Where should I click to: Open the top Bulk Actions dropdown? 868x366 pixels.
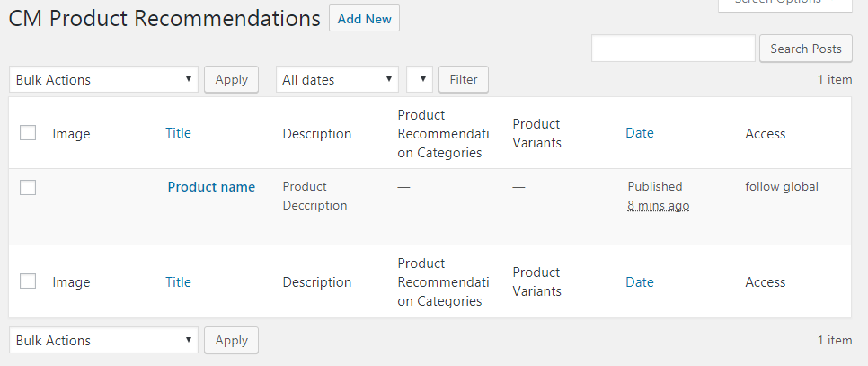tap(103, 79)
